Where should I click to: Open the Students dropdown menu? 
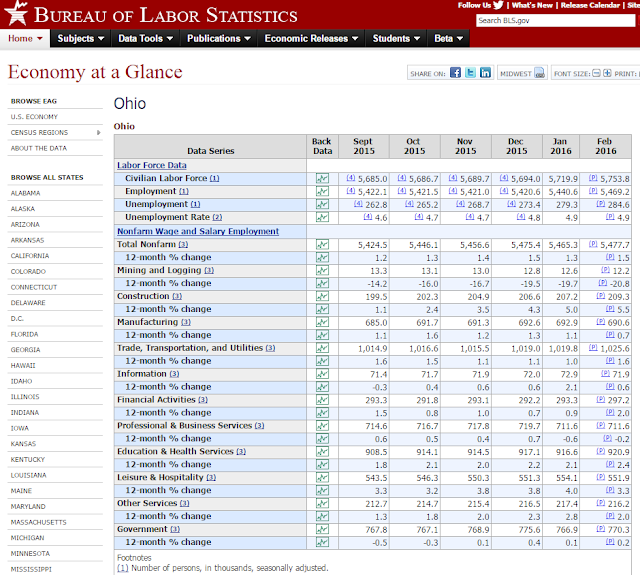[x=396, y=38]
